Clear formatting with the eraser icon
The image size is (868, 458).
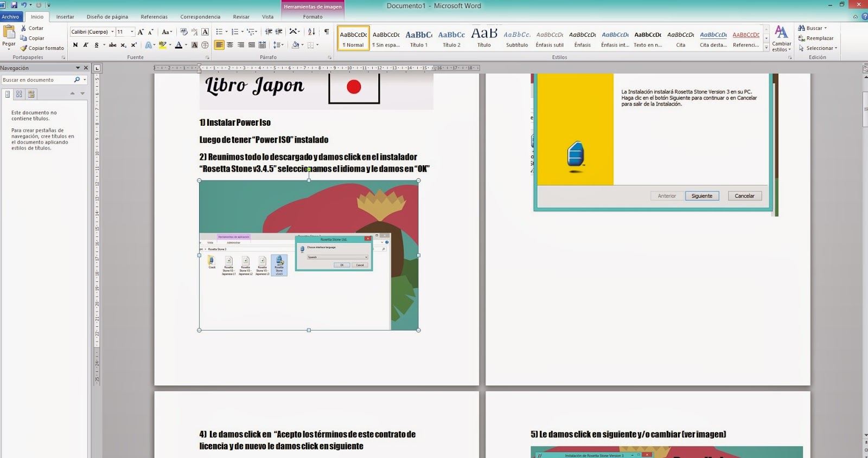pos(184,32)
